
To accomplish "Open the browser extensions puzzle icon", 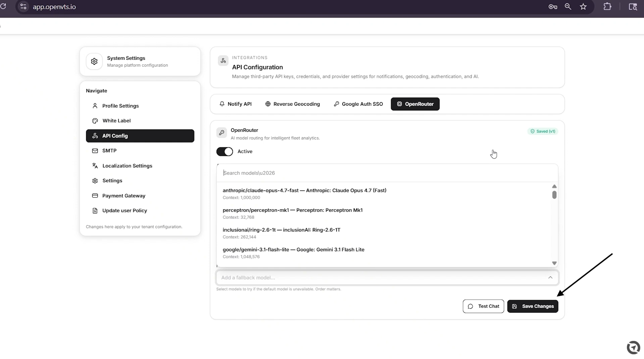I will coord(607,7).
